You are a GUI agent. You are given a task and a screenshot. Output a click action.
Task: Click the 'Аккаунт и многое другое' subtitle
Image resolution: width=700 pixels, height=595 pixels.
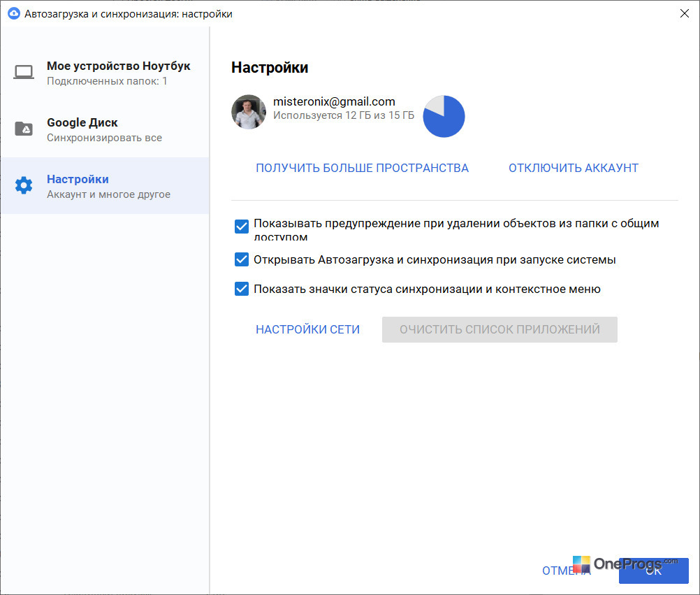tap(108, 194)
